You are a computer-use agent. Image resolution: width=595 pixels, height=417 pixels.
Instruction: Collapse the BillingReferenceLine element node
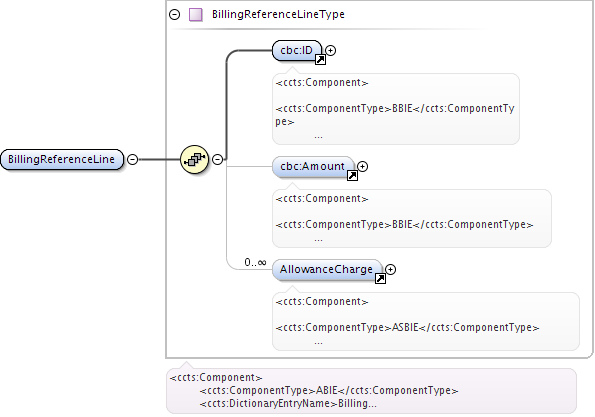tap(132, 159)
